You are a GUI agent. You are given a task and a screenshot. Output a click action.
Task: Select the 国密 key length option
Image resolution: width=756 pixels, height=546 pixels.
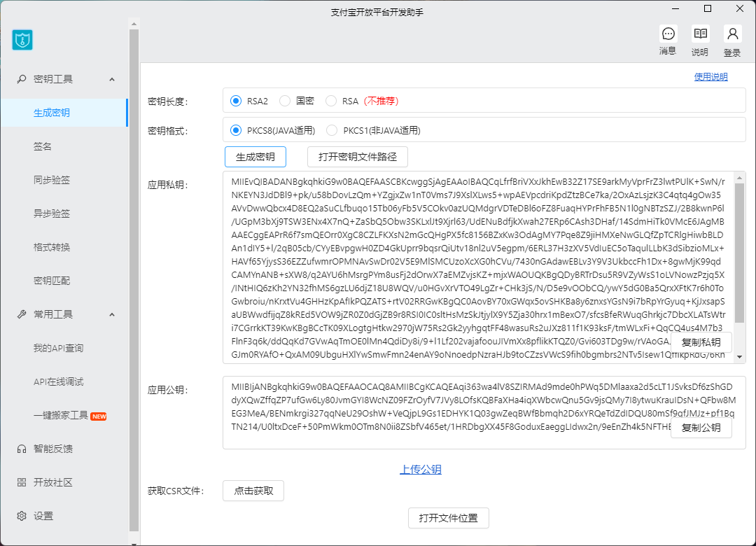[x=285, y=101]
